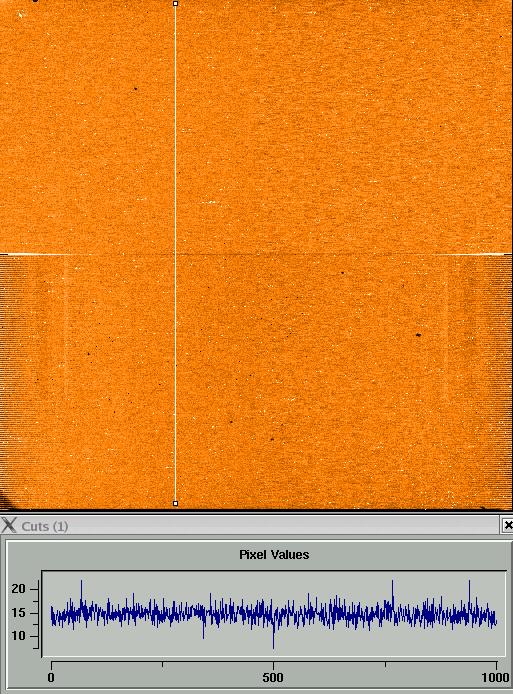
Task: Click the 10 label on the y-axis
Action: (x=19, y=636)
